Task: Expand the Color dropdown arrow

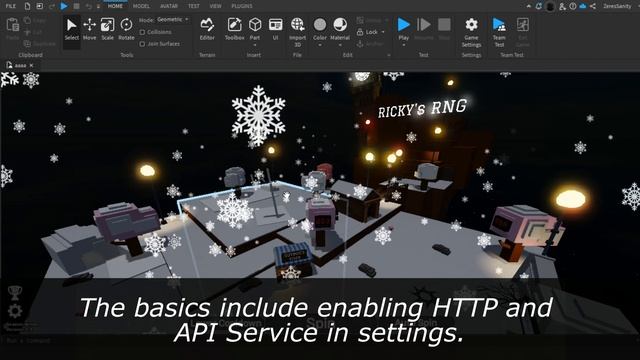Action: [320, 45]
